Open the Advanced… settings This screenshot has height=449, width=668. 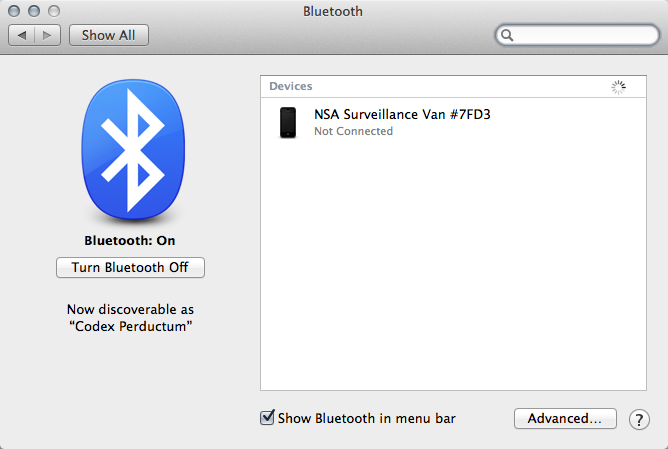pyautogui.click(x=564, y=419)
